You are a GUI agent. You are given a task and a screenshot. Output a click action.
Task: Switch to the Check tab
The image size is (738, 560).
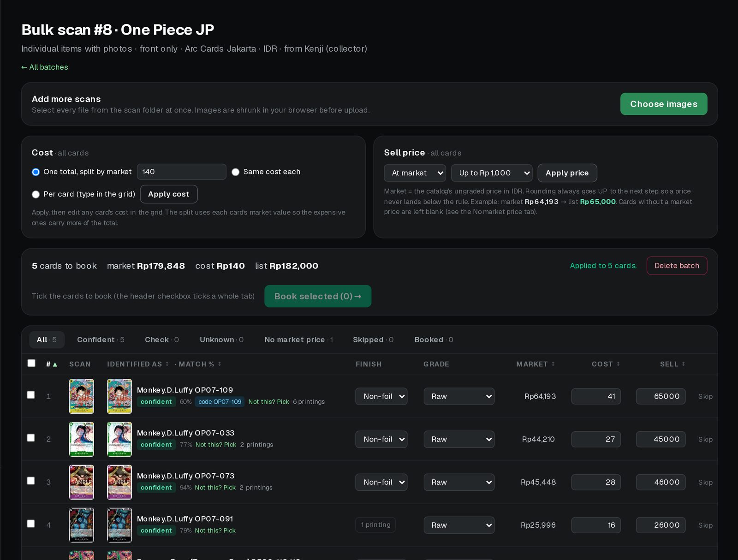click(162, 340)
